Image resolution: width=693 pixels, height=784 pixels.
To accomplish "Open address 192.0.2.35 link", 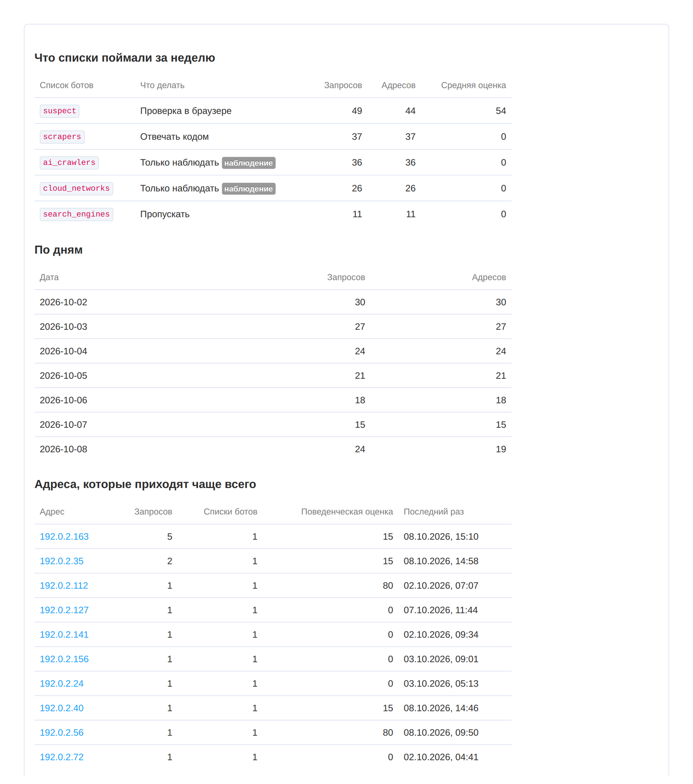I will point(62,561).
